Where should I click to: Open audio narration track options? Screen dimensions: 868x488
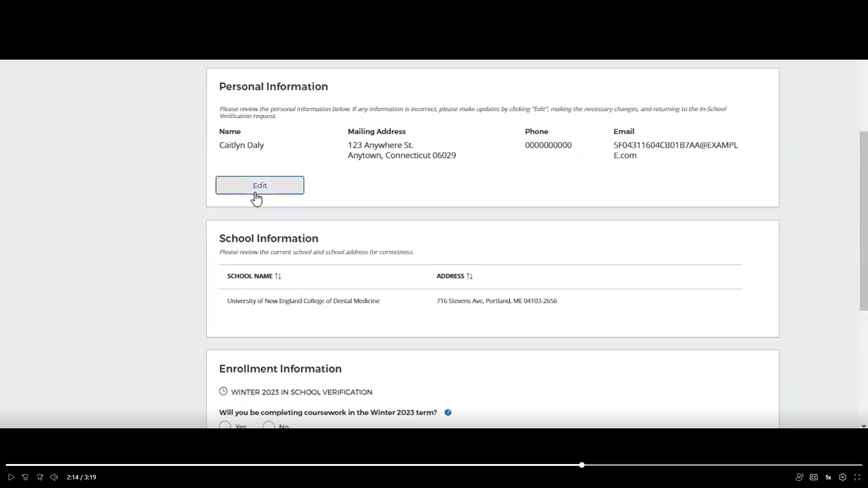click(x=799, y=477)
